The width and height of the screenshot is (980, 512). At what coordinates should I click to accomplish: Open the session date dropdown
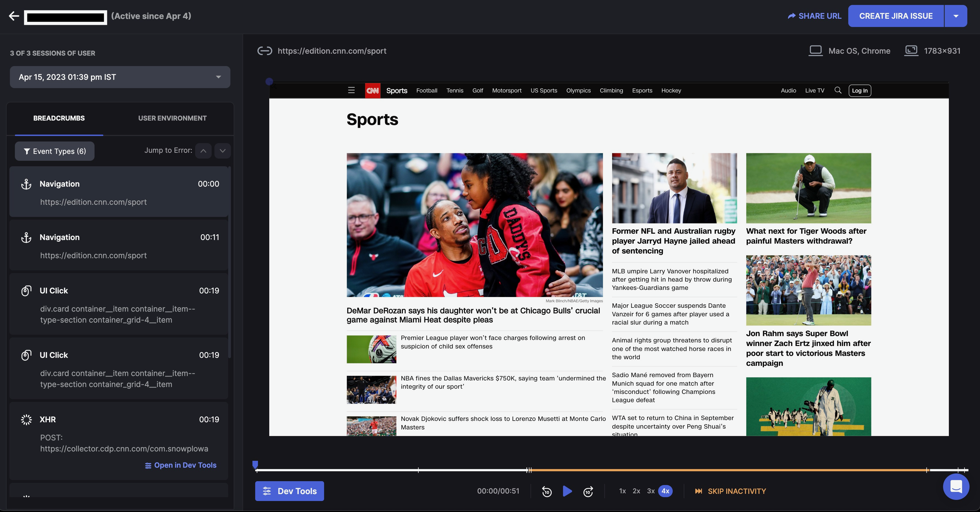(x=120, y=77)
